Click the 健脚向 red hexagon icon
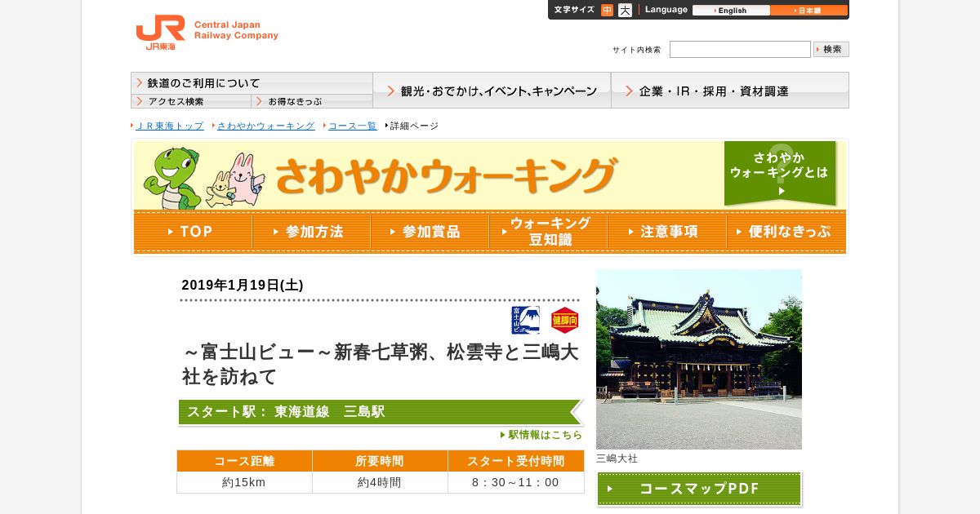This screenshot has height=514, width=980. coord(565,321)
